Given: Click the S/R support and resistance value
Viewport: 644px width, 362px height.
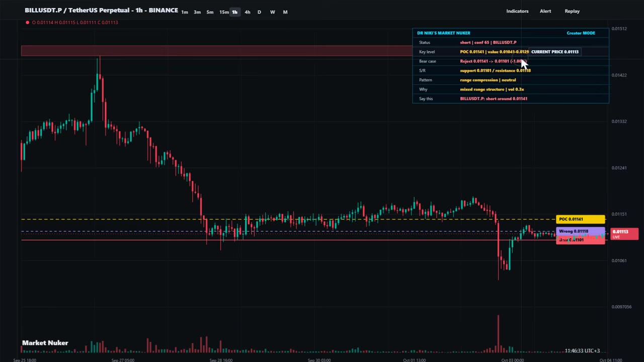Looking at the screenshot, I should [x=495, y=71].
